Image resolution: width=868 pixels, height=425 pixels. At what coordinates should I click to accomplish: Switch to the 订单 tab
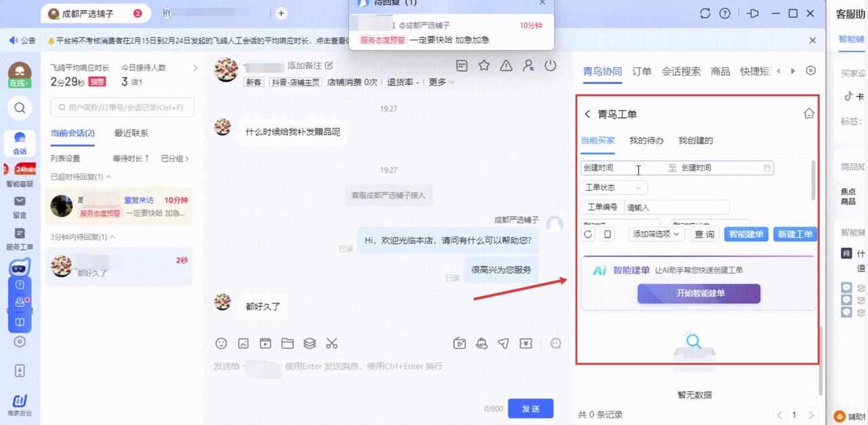click(642, 71)
